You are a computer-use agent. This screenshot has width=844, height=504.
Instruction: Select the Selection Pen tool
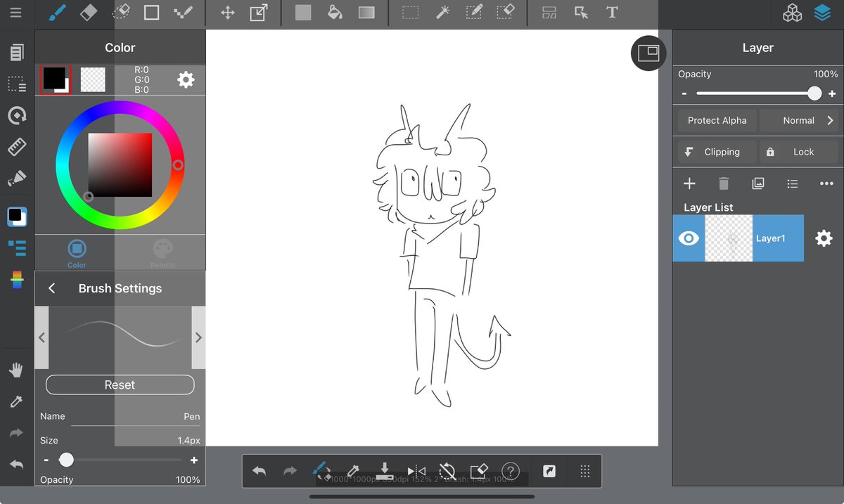coord(474,13)
